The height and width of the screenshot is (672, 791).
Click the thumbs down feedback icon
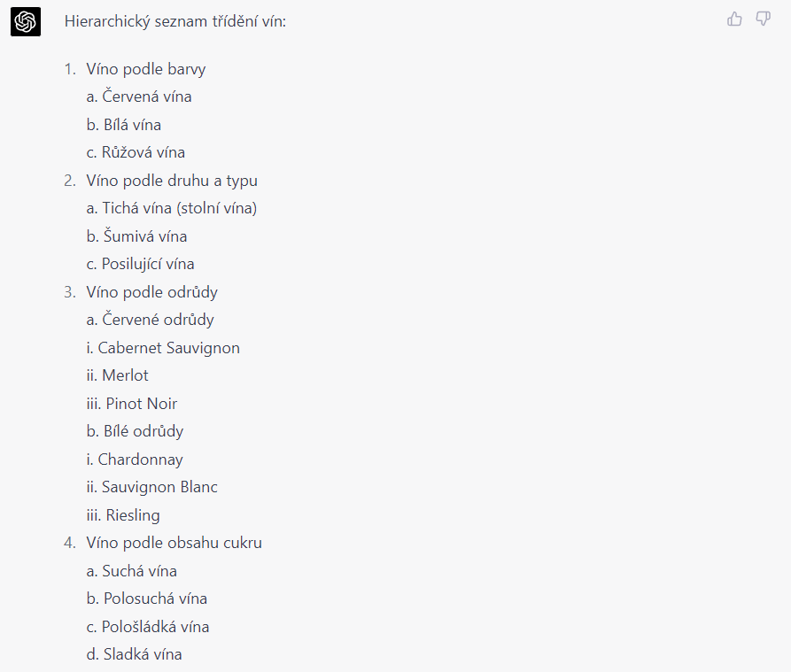tap(763, 19)
